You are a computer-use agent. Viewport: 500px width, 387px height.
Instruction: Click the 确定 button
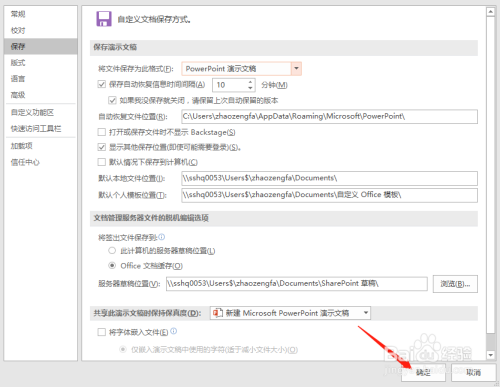tap(423, 372)
